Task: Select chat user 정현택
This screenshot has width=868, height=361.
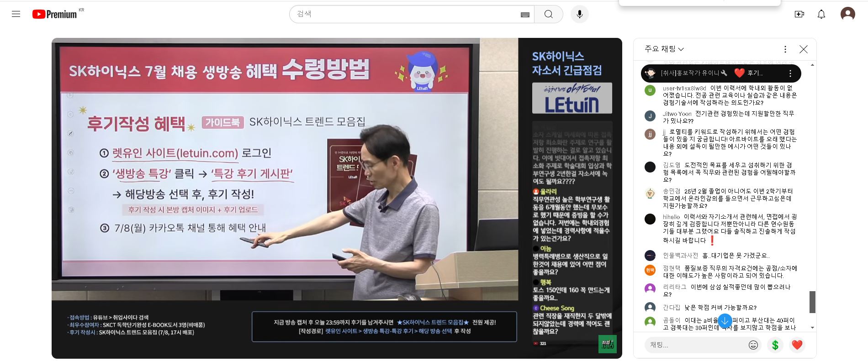Action: 672,268
